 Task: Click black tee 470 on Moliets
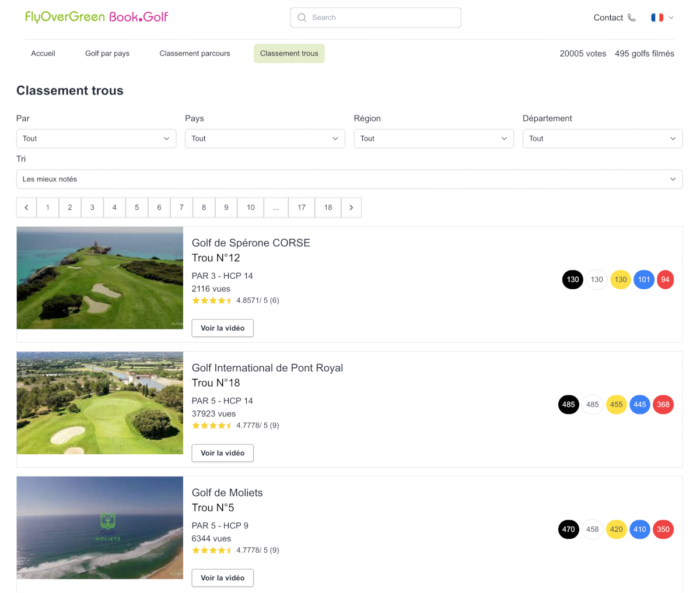569,529
